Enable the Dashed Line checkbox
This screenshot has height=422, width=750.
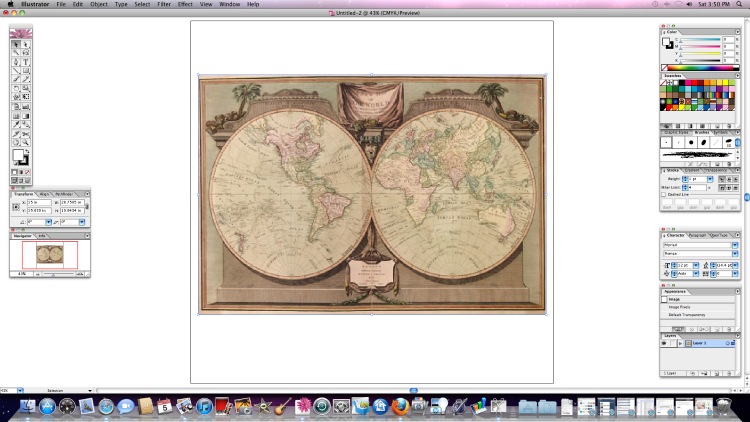point(663,195)
